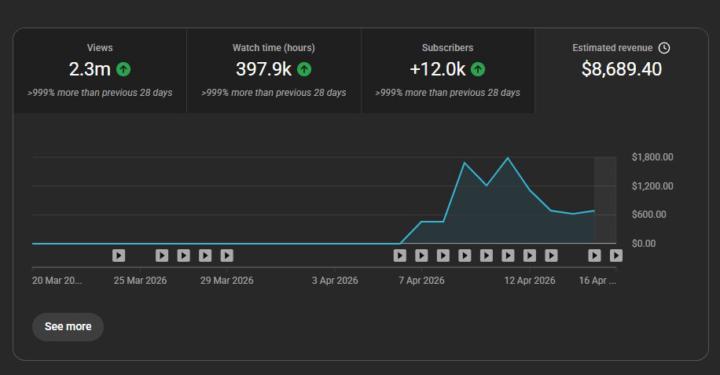Viewport: 720px width, 375px height.
Task: Click the $600.00 axis label
Action: coord(649,214)
